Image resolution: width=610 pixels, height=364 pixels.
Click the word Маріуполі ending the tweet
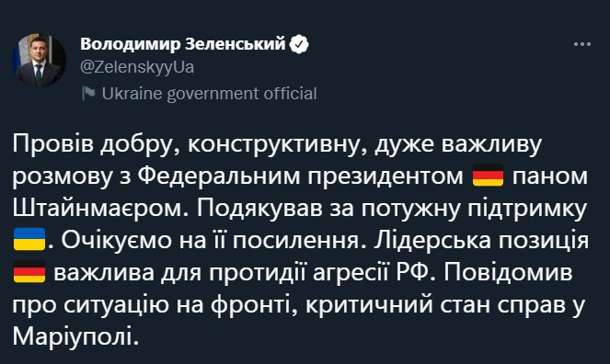coord(73,336)
